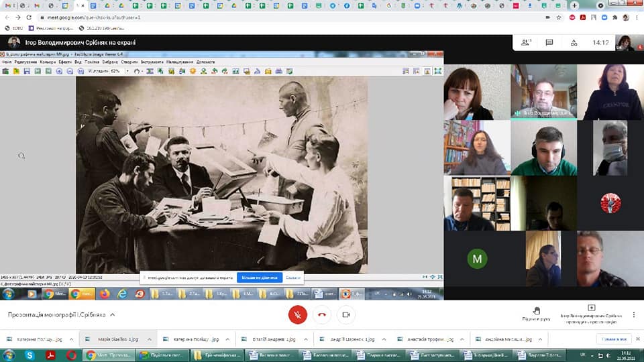Viewport: 644px width, 362px height.
Task: Click Сховати to hide sharing notice
Action: 293,277
